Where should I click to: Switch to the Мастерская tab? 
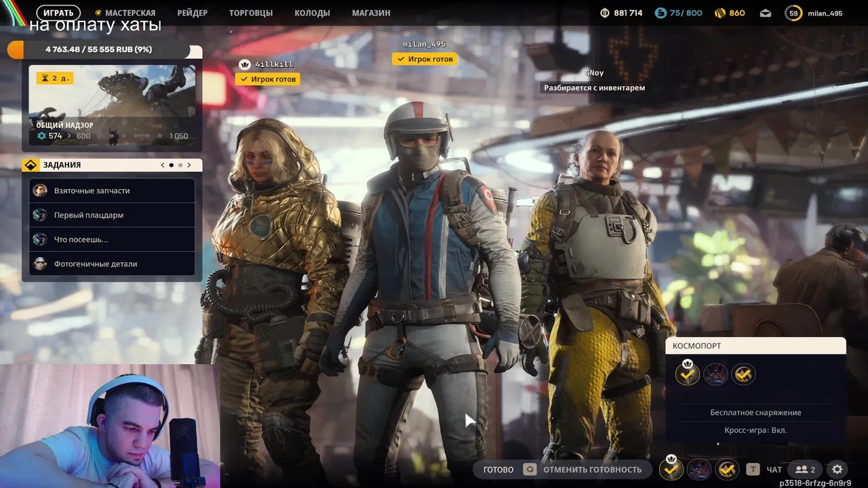pos(130,13)
